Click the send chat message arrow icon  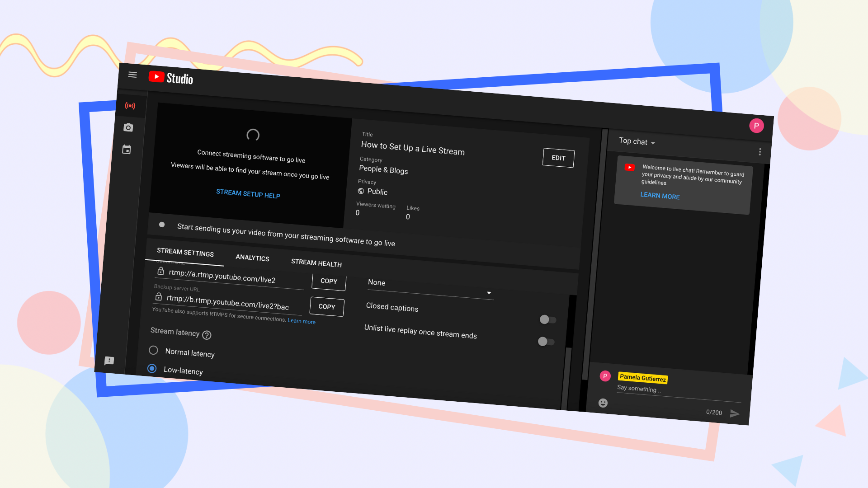coord(735,413)
